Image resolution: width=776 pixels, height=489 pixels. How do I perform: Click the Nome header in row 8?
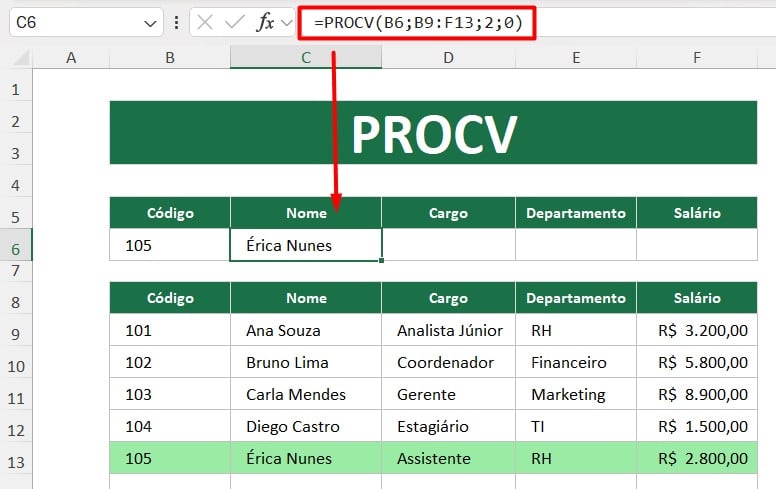pyautogui.click(x=306, y=298)
